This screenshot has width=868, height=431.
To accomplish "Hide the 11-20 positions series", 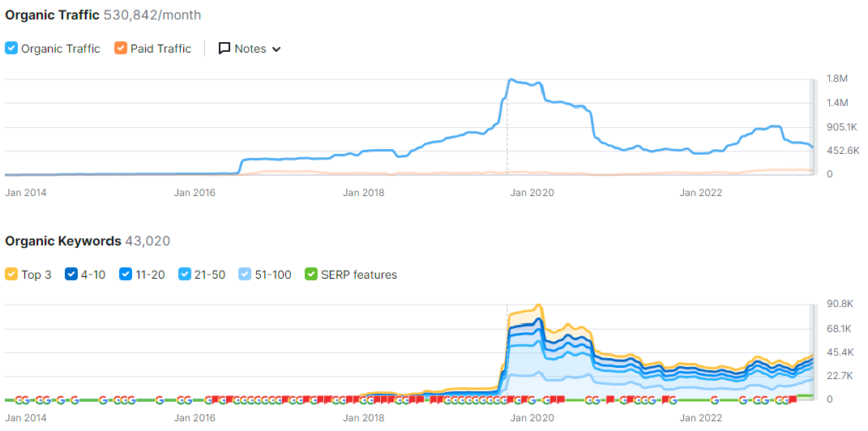I will [x=126, y=275].
